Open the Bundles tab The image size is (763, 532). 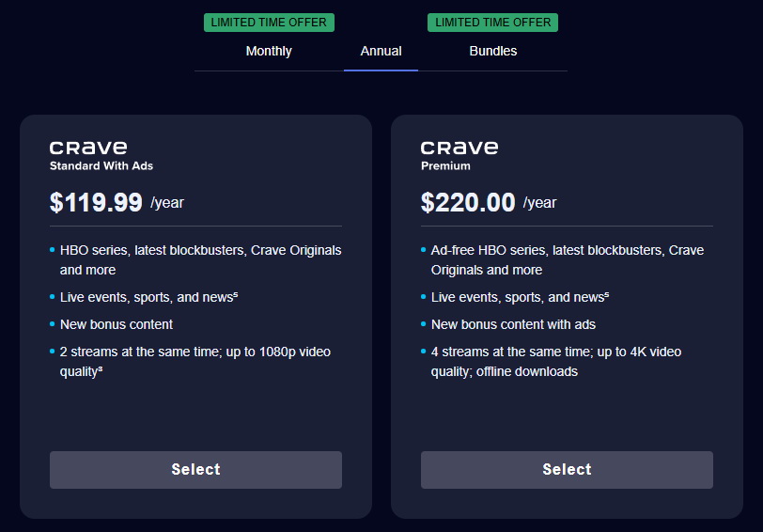pos(492,51)
